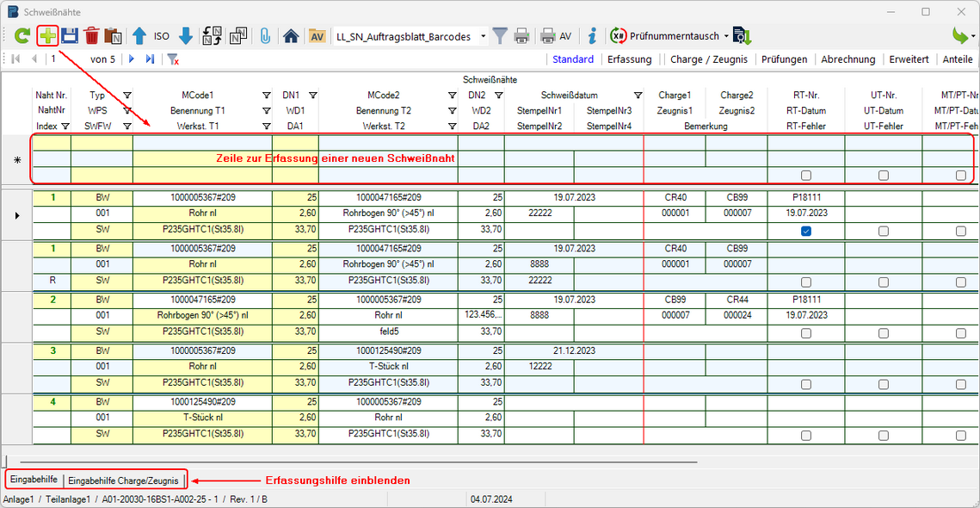980x508 pixels.
Task: Add a new weld seam with plus icon
Action: click(x=47, y=36)
